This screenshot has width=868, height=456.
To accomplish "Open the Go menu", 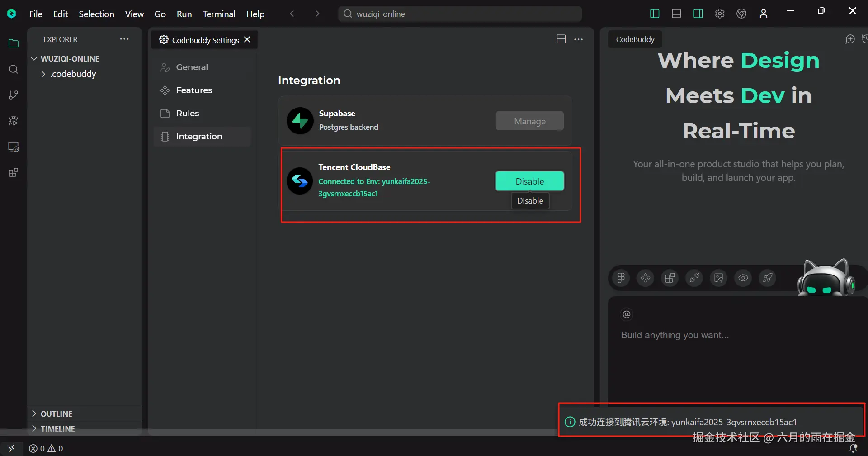I will [x=160, y=14].
